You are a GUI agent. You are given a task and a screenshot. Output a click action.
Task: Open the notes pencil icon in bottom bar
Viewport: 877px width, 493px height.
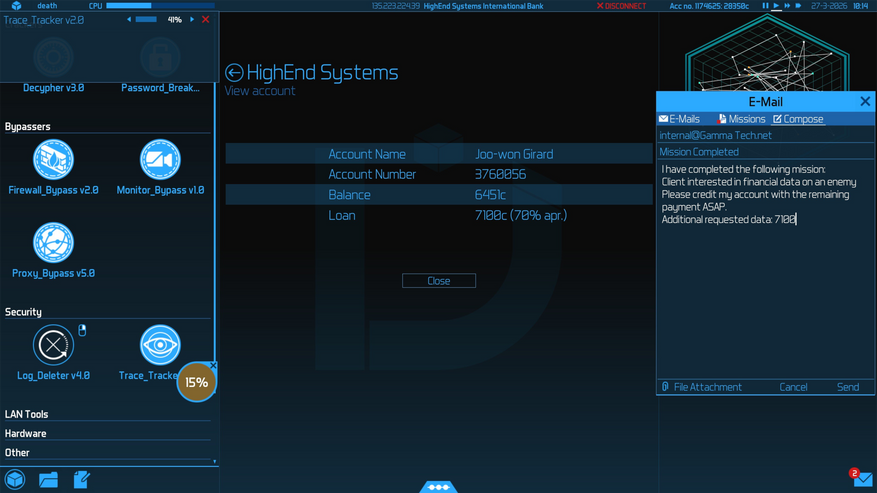click(81, 480)
